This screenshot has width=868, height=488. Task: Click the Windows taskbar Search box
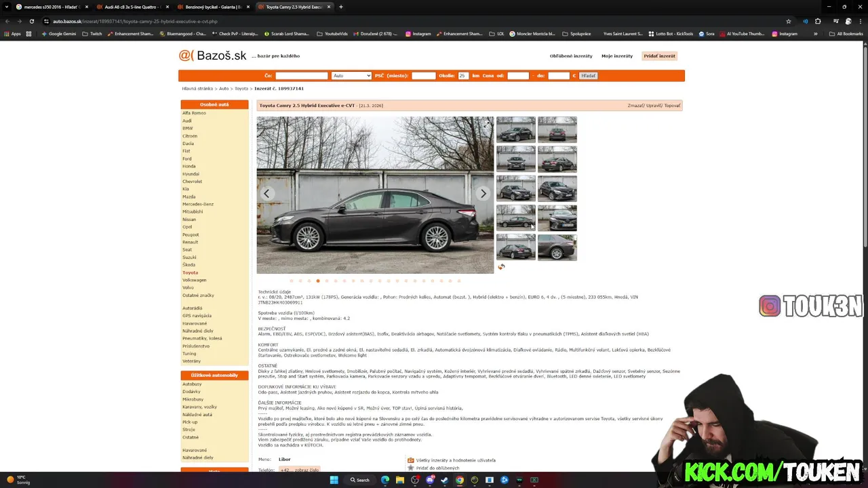pos(360,480)
